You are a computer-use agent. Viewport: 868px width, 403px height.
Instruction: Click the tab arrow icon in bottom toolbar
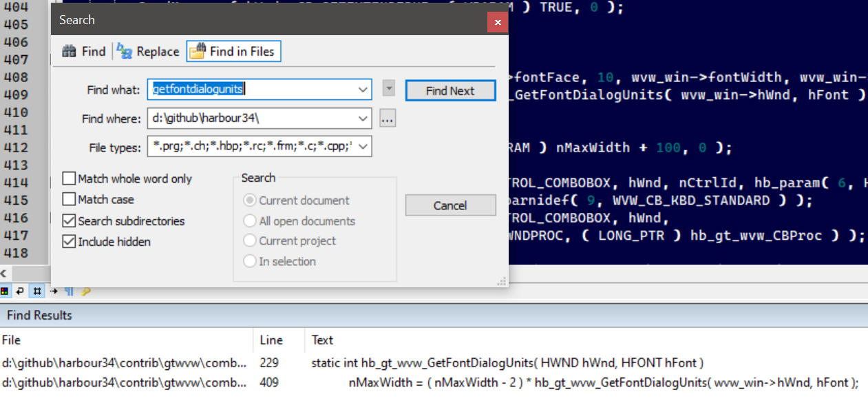(52, 291)
